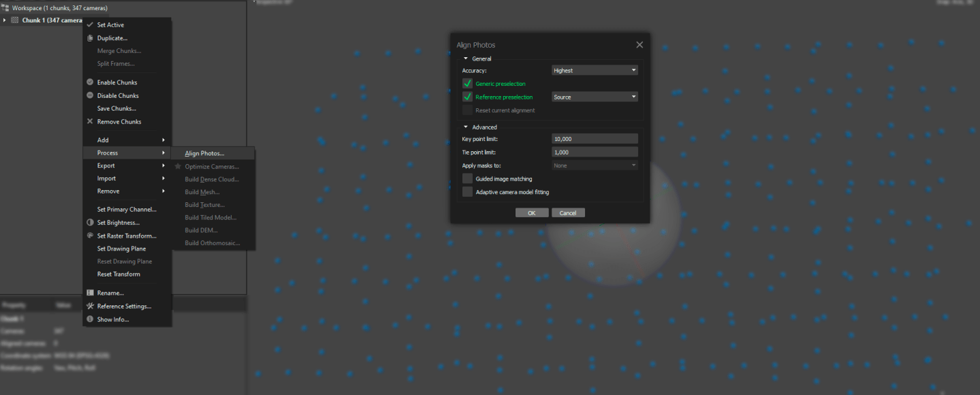Click the Reference Settings tools icon
Viewport: 980px width, 395px height.
90,306
